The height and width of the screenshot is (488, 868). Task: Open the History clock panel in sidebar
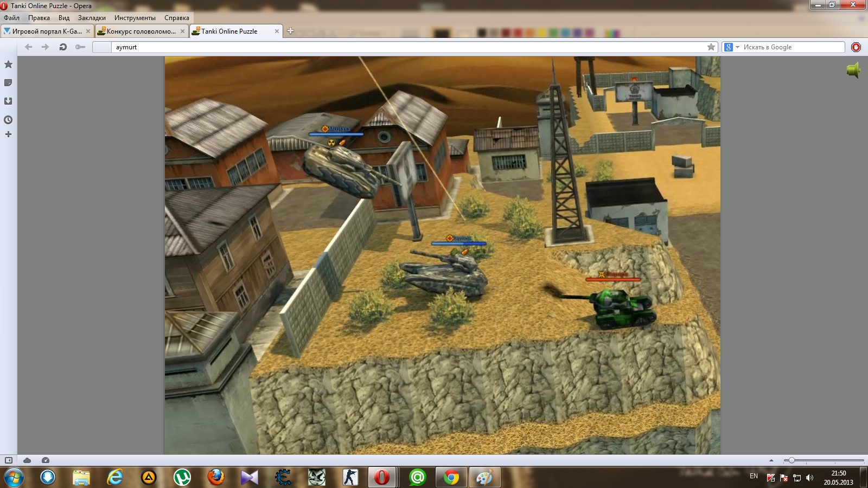point(8,120)
